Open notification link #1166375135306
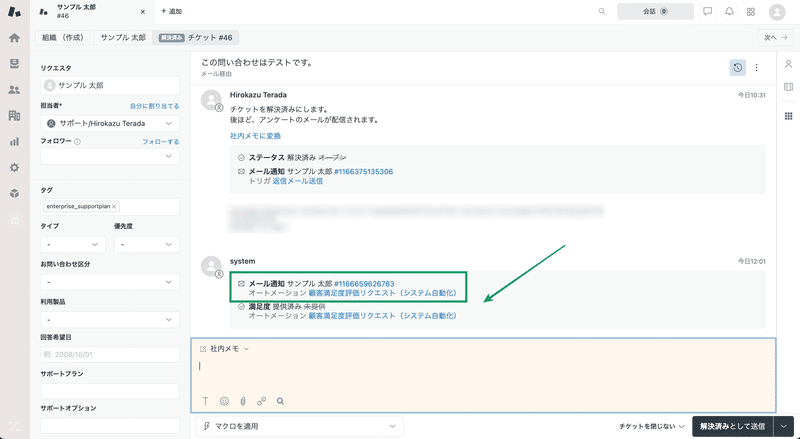The height and width of the screenshot is (439, 800). tap(363, 172)
